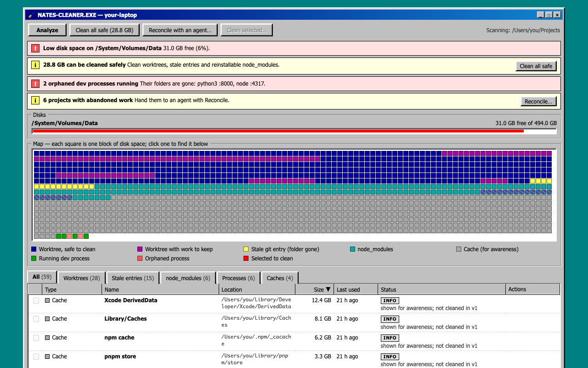Click the yellow info icon beside 28.8 GB cleanable
Image resolution: width=588 pixels, height=368 pixels.
35,65
